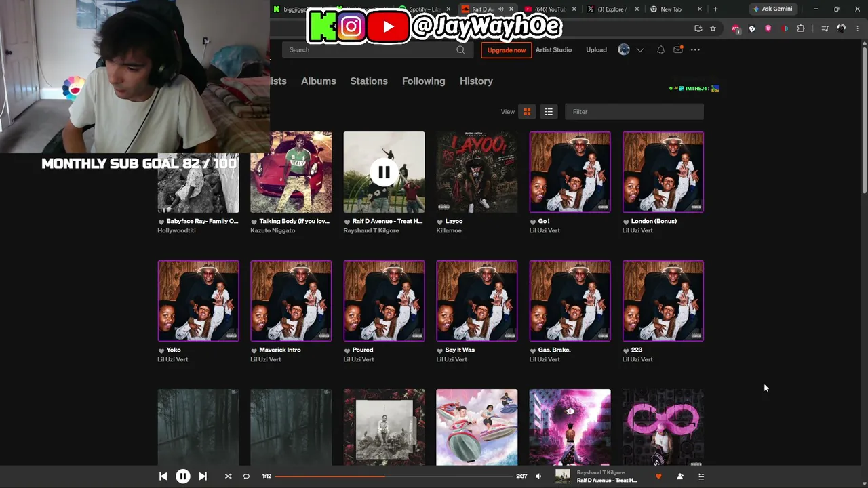Bookmark this page with the star
868x488 pixels.
(713, 28)
